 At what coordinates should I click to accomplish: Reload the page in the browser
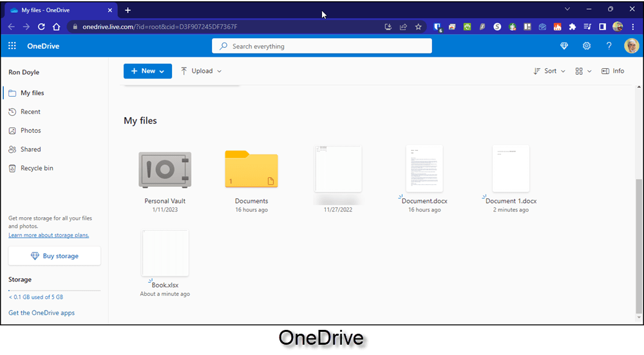click(x=41, y=26)
